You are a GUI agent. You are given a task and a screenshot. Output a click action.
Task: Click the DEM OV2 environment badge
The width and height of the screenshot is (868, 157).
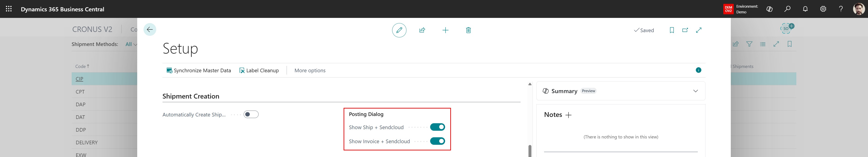tap(728, 9)
